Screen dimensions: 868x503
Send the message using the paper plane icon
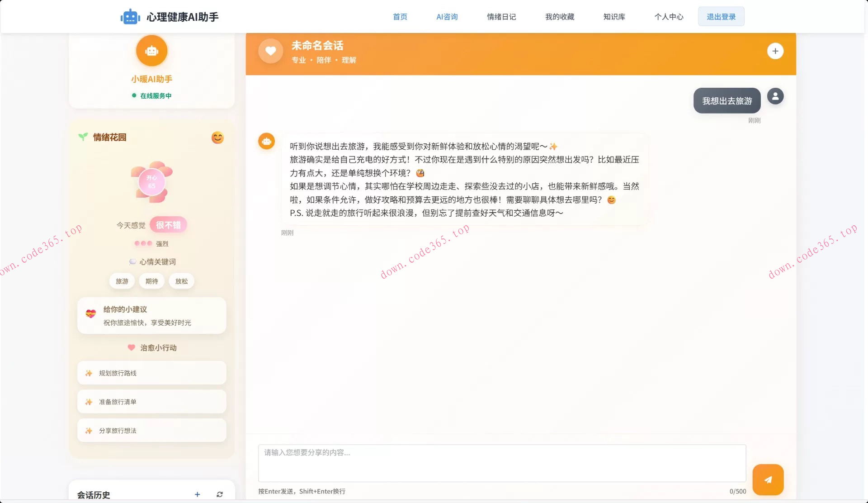coord(768,479)
